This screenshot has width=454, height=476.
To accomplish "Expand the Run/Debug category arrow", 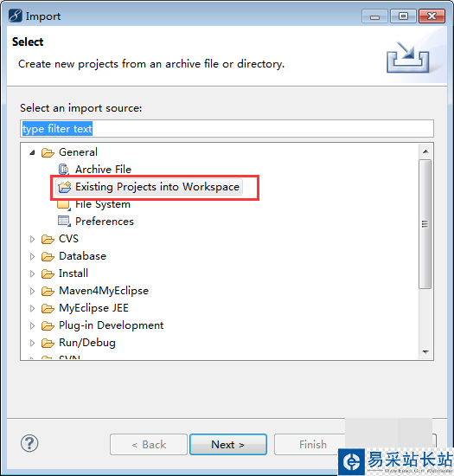I will 32,343.
